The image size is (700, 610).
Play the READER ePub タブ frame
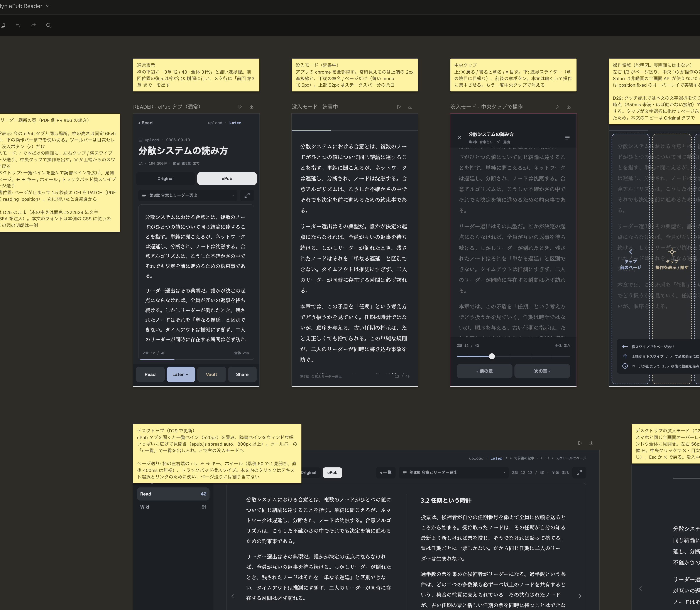(240, 106)
